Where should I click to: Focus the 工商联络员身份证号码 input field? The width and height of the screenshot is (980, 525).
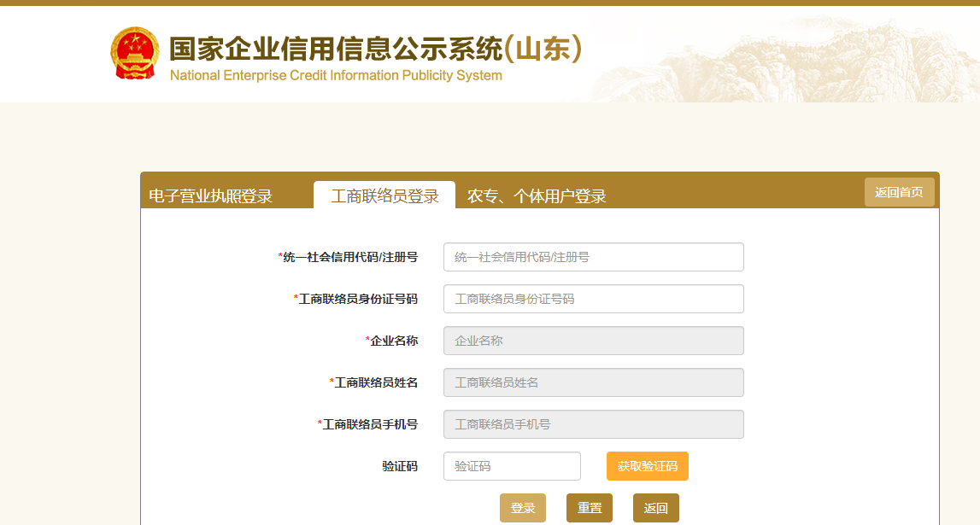[x=593, y=299]
